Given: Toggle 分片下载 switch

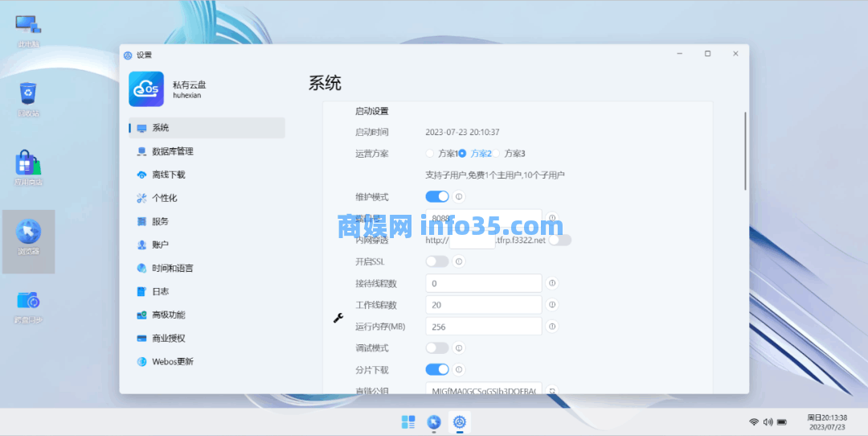Looking at the screenshot, I should [x=437, y=369].
